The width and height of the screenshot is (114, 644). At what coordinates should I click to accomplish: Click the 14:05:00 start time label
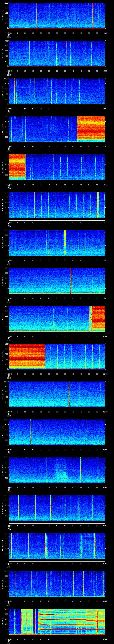[9, 184]
